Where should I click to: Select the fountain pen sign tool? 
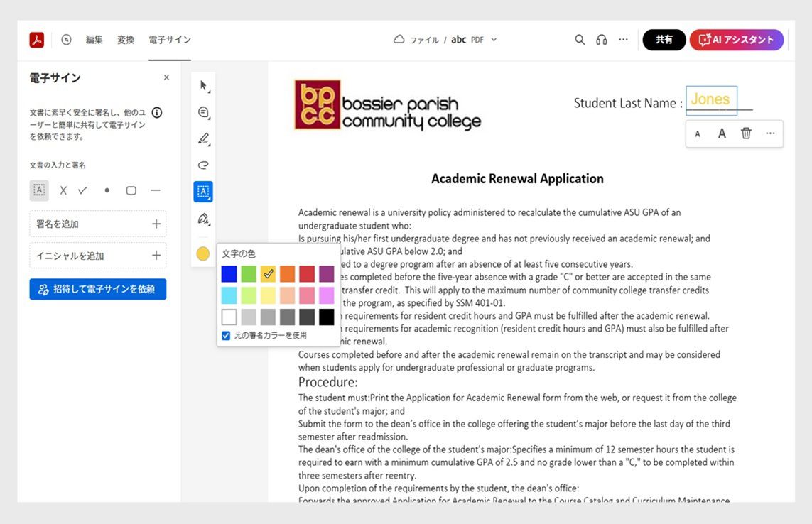pyautogui.click(x=203, y=219)
